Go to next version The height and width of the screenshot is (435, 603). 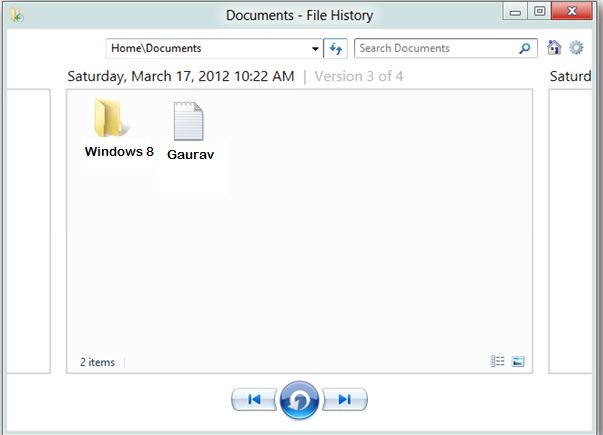click(x=345, y=400)
